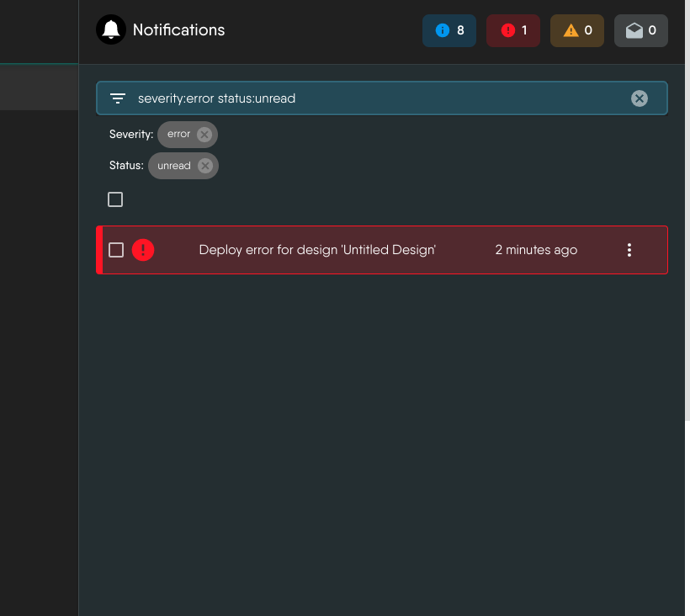Viewport: 690px width, 616px height.
Task: Click the '2 minutes ago' timestamp
Action: tap(536, 250)
